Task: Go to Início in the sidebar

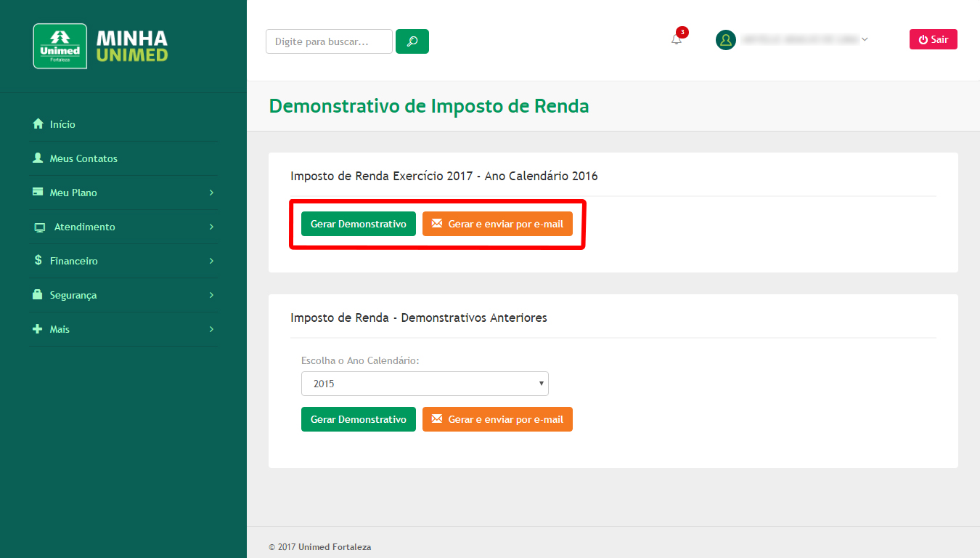Action: point(123,124)
